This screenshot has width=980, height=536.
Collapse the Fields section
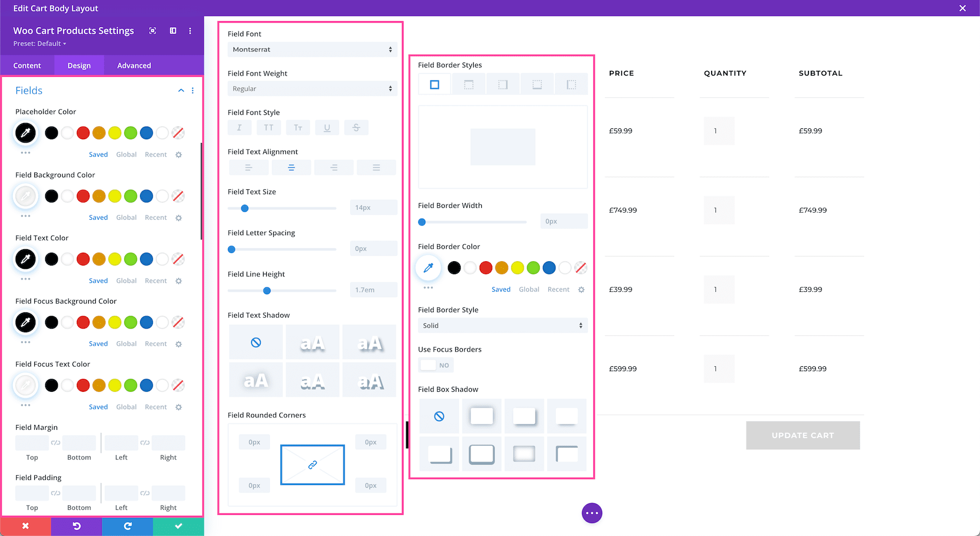[181, 90]
